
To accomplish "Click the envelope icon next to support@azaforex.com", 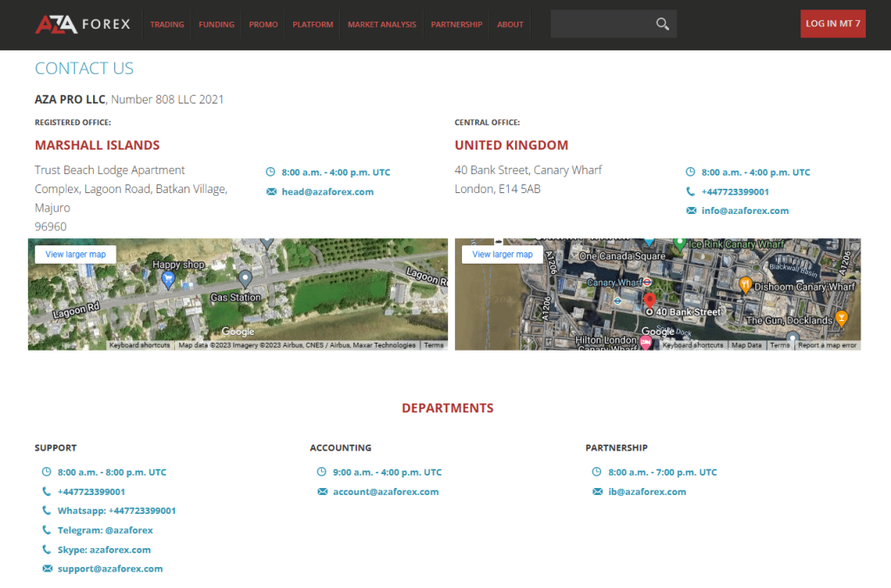I will tap(47, 568).
